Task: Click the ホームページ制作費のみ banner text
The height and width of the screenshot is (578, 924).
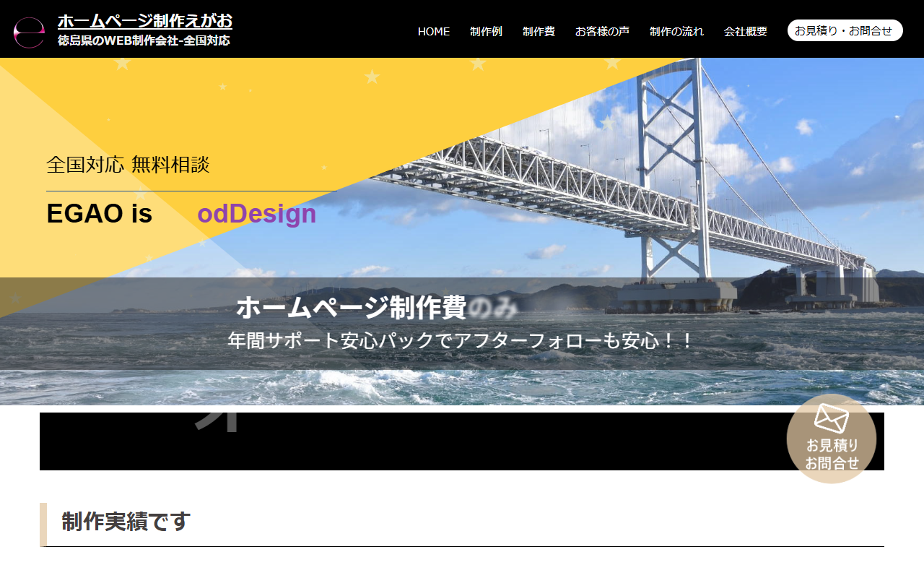Action: tap(377, 308)
